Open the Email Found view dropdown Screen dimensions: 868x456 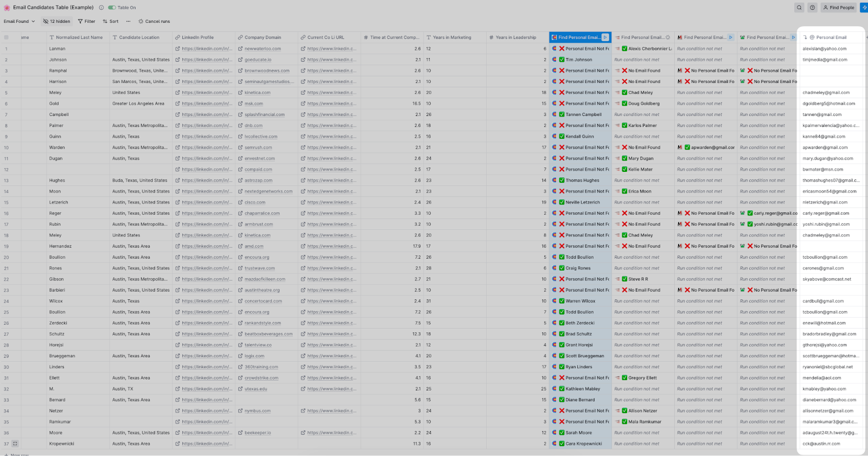click(x=20, y=21)
